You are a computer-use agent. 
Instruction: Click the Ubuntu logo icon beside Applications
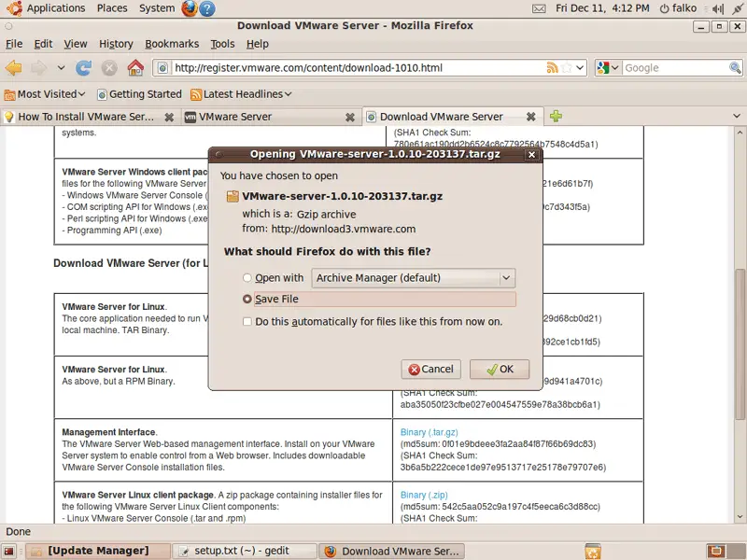point(14,8)
